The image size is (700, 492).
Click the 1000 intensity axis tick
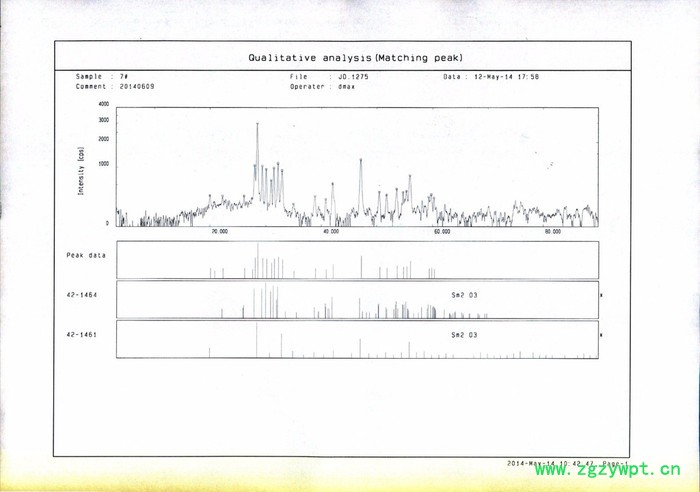click(104, 163)
